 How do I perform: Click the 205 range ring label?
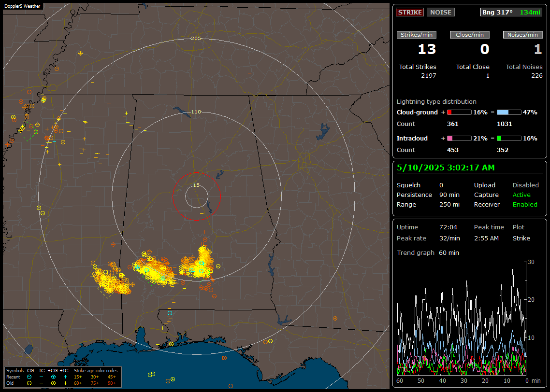[196, 39]
